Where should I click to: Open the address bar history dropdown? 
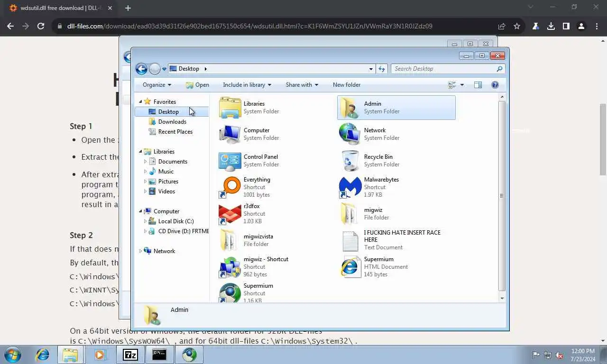pos(371,69)
